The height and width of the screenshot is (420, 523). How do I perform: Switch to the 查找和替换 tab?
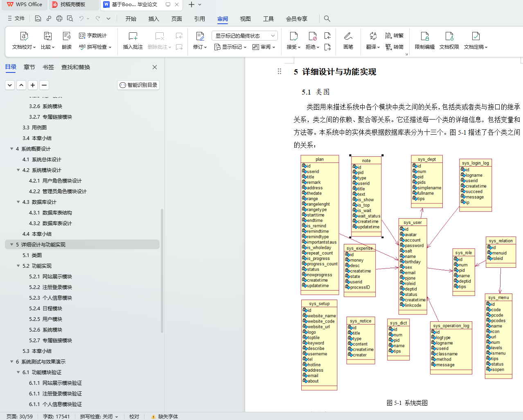pyautogui.click(x=76, y=67)
